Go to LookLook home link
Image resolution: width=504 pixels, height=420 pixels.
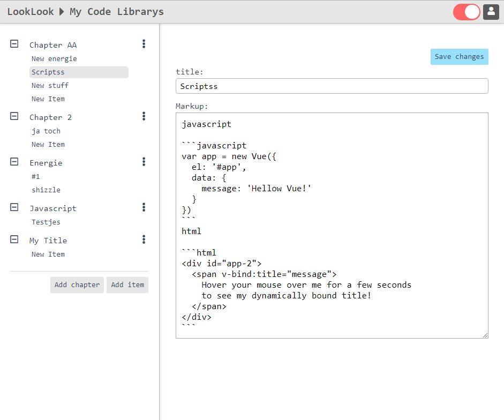tap(31, 12)
